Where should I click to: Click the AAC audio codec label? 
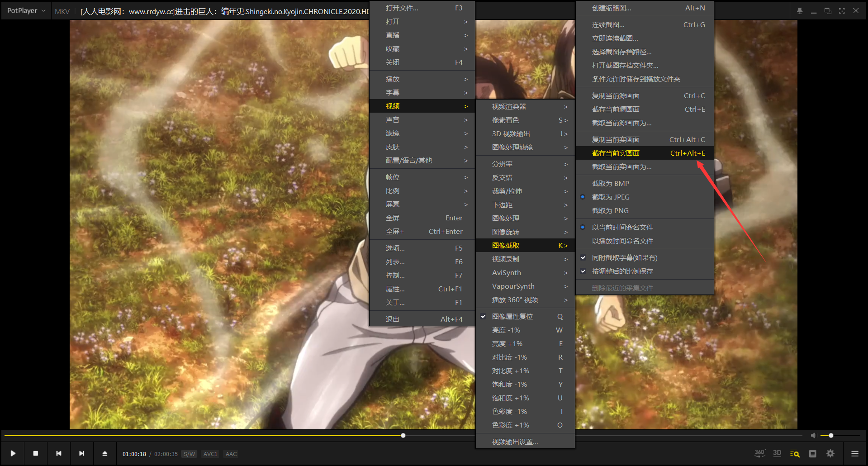(231, 454)
